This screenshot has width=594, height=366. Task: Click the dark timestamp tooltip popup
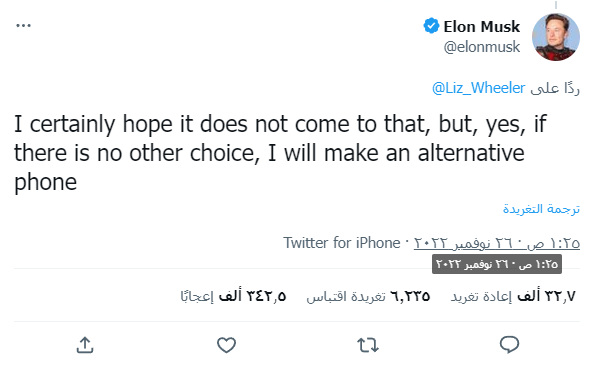[497, 264]
